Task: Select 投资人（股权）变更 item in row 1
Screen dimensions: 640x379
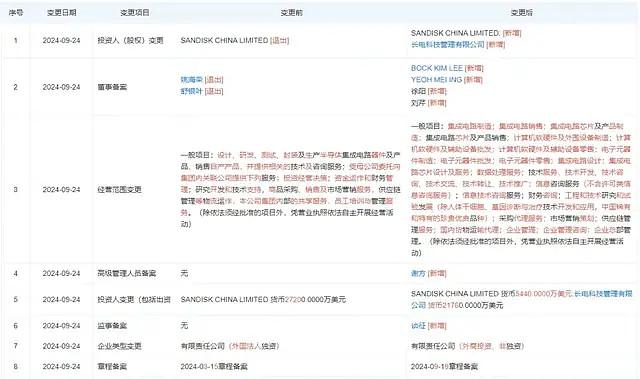Action: coord(130,40)
